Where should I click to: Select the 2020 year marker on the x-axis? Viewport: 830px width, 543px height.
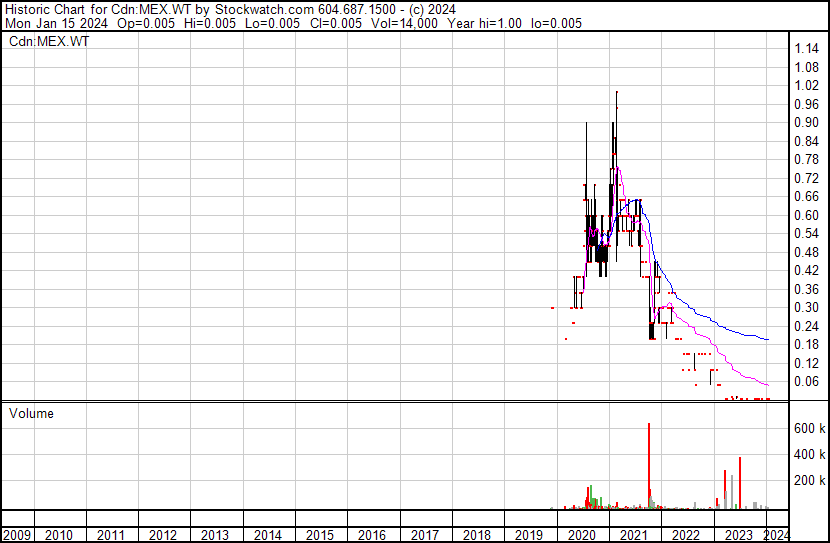pos(582,535)
